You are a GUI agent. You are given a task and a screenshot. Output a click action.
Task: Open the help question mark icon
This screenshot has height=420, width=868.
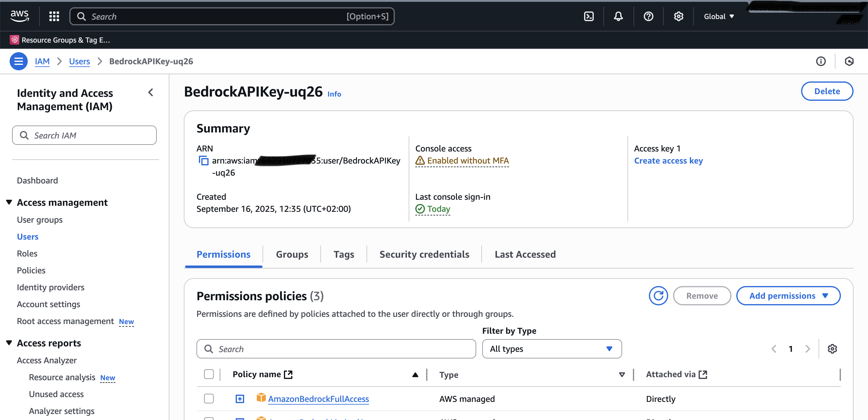click(x=648, y=16)
